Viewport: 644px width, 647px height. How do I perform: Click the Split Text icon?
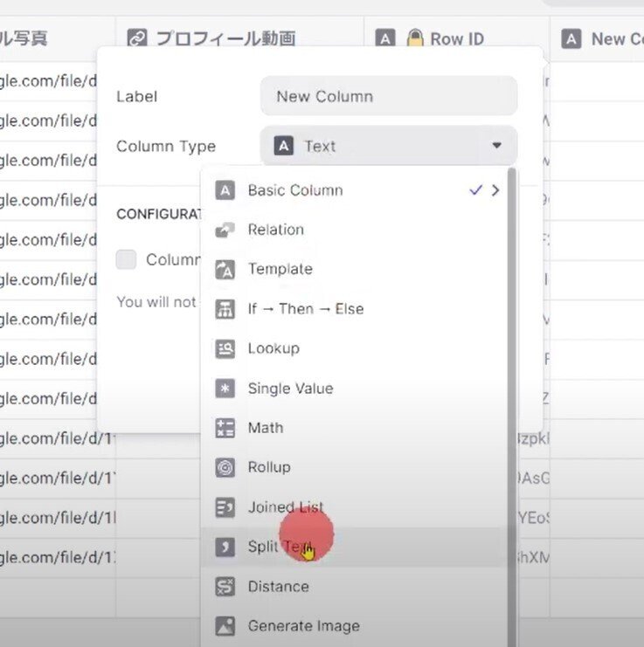click(x=225, y=547)
